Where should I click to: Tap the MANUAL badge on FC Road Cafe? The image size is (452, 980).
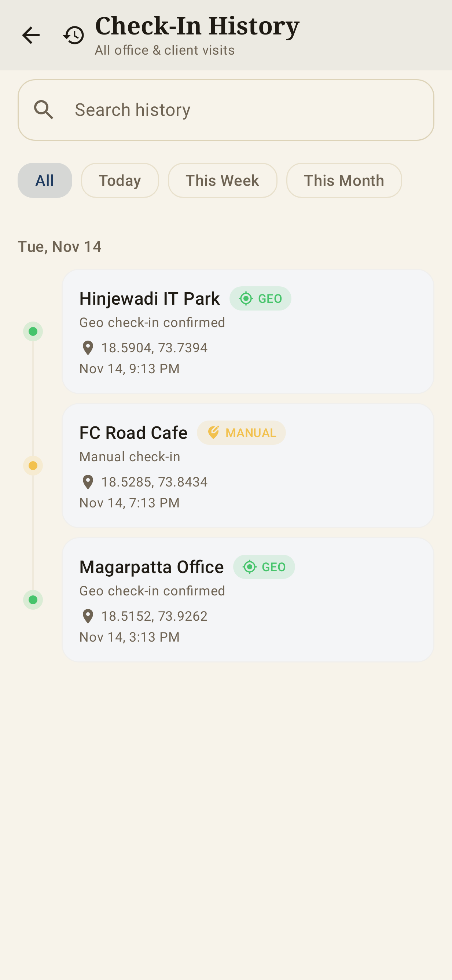(241, 433)
